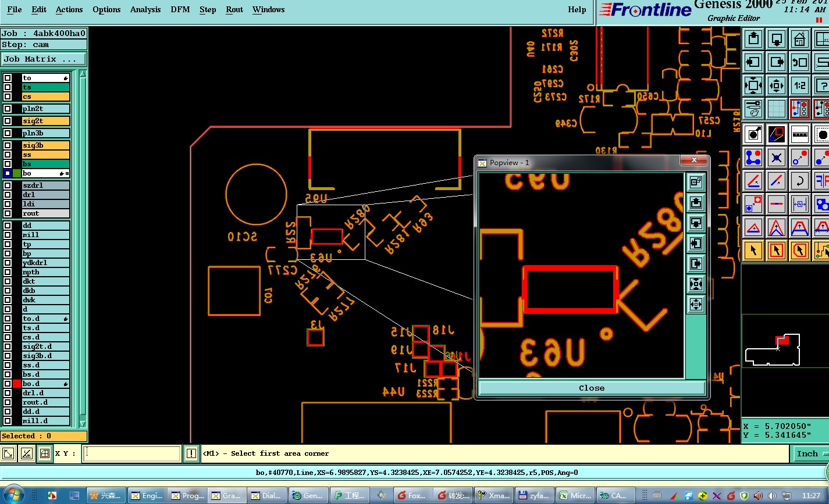This screenshot has height=504, width=829.
Task: Click the pan up arrow icon
Action: click(753, 39)
